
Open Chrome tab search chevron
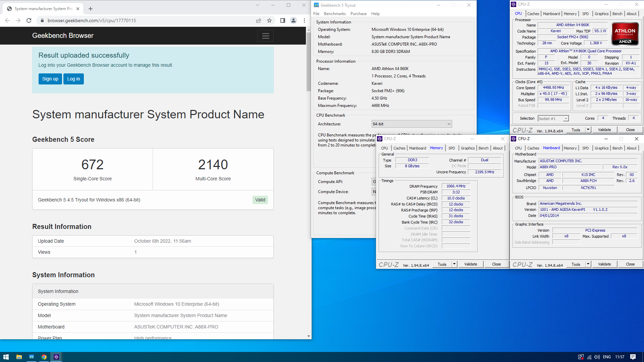coord(258,5)
